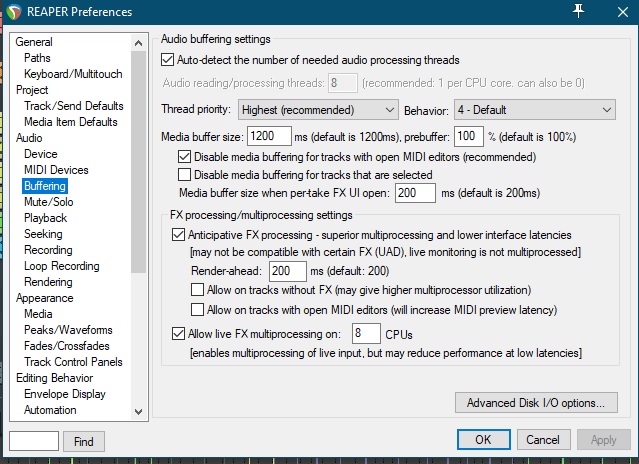Open Mute/Solo preferences page
This screenshot has height=464, width=639.
click(48, 202)
